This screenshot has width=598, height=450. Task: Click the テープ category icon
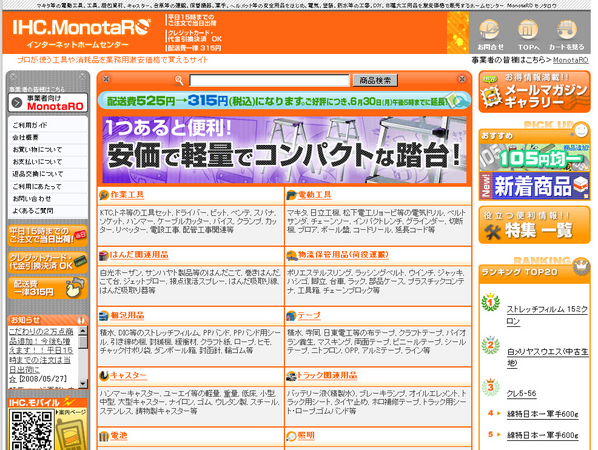291,316
